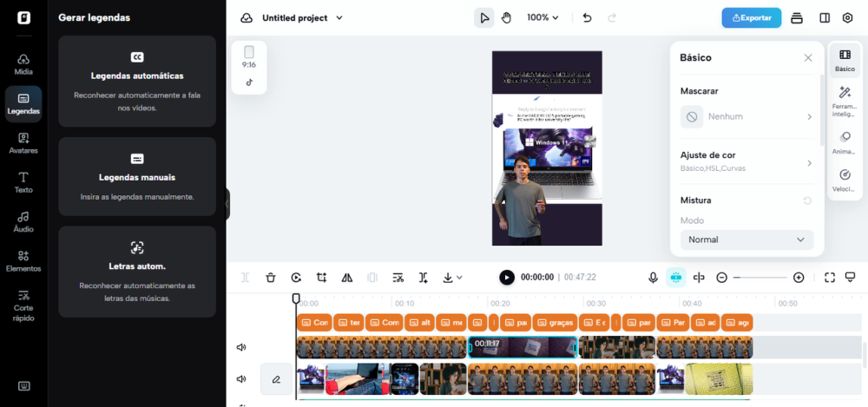
Task: Click the pencil cover edit button
Action: coord(276,379)
